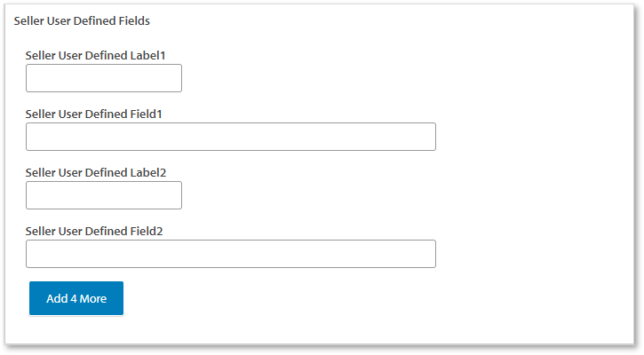The image size is (644, 355).
Task: Click the 'Seller User Defined Label1' caption text
Action: coord(96,55)
